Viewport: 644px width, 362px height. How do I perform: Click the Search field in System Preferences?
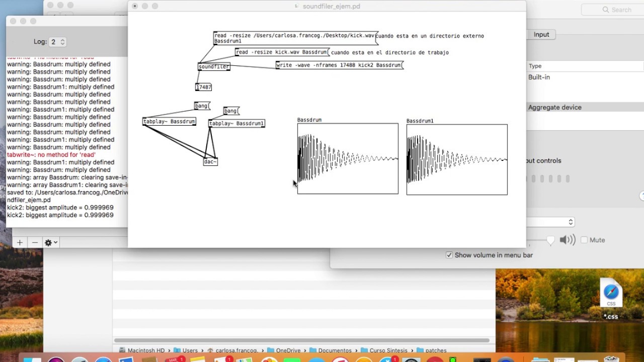coord(613,10)
